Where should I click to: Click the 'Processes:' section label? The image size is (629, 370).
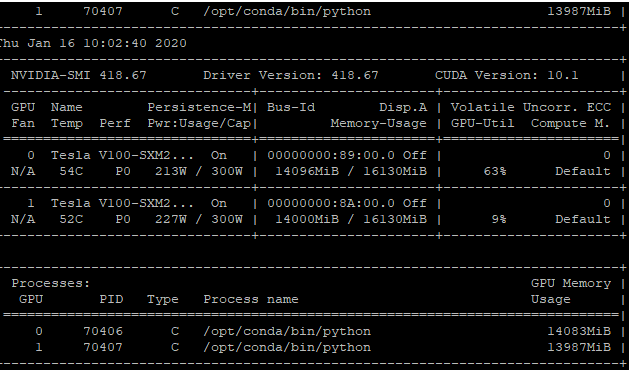(x=51, y=283)
